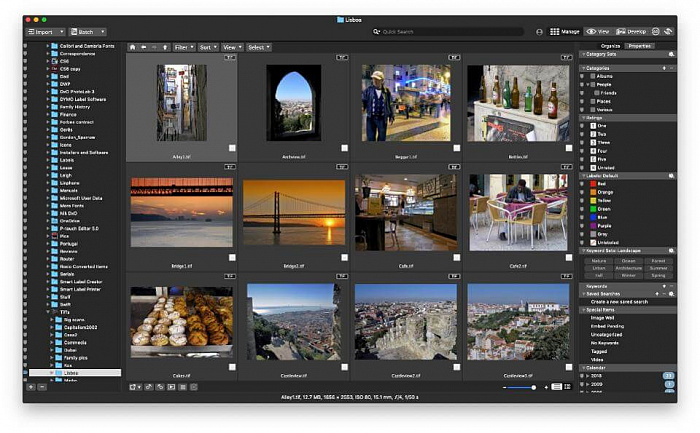Select the Bridge2.tif sunset thumbnail
Image resolution: width=700 pixels, height=433 pixels.
coord(294,212)
